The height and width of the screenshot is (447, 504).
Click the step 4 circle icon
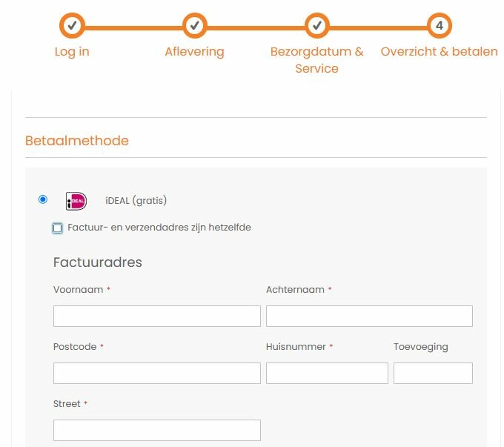pyautogui.click(x=440, y=25)
